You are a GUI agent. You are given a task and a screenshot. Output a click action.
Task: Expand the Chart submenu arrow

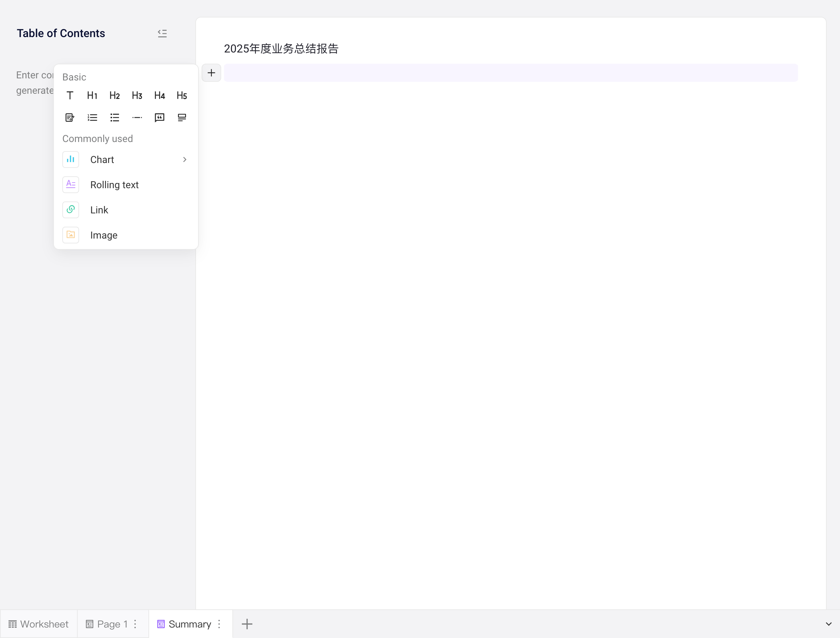tap(185, 159)
